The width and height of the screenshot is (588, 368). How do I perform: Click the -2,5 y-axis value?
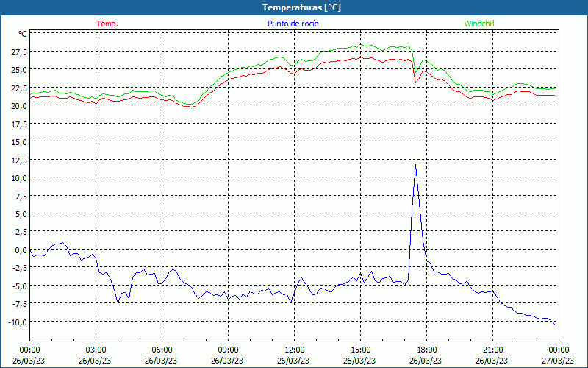click(x=19, y=269)
